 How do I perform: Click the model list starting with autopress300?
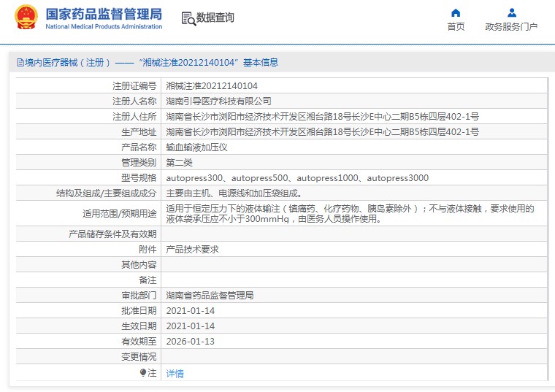pyautogui.click(x=297, y=177)
